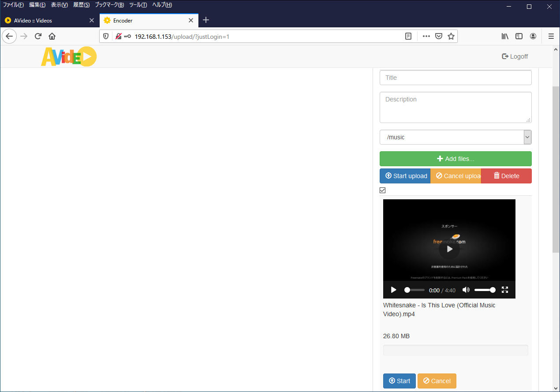Toggle the sidebar panel icon

519,36
